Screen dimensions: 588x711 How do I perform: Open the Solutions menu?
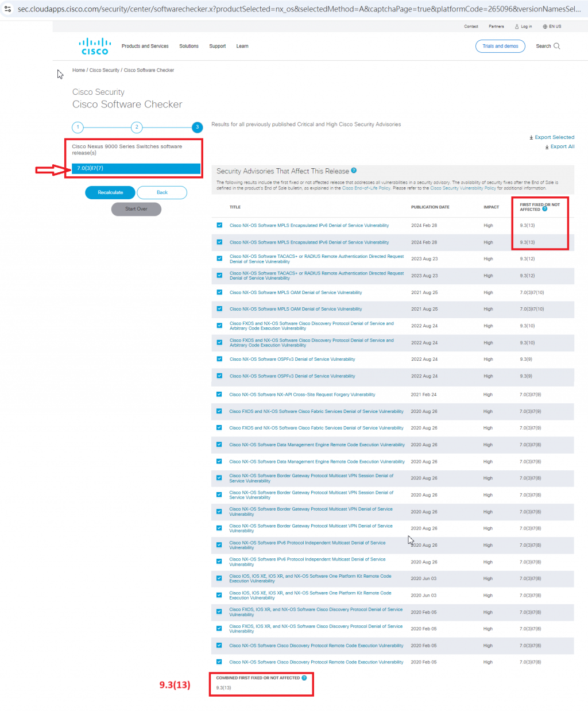tap(189, 46)
